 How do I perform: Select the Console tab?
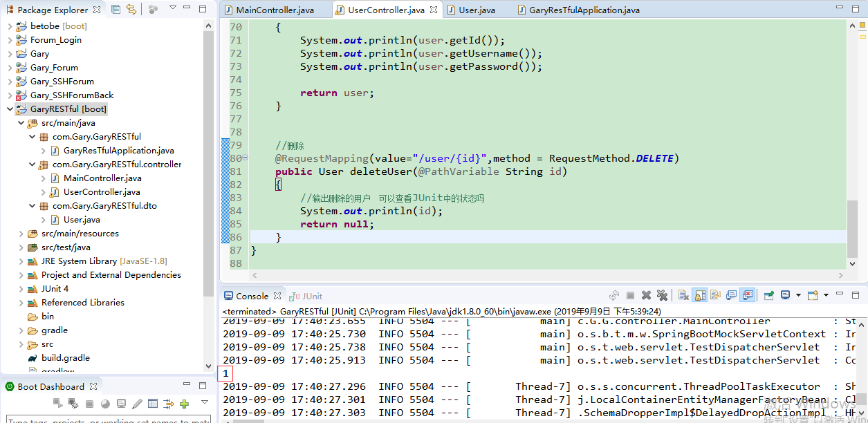252,296
